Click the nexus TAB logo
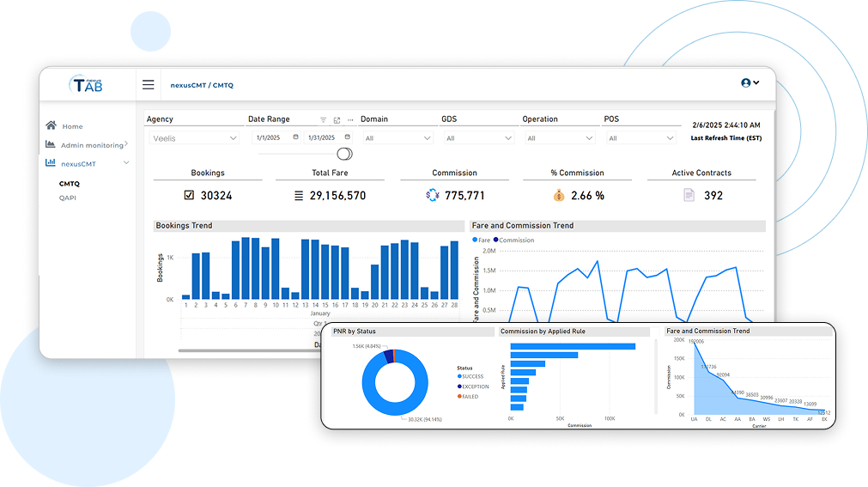Image resolution: width=868 pixels, height=487 pixels. point(87,84)
